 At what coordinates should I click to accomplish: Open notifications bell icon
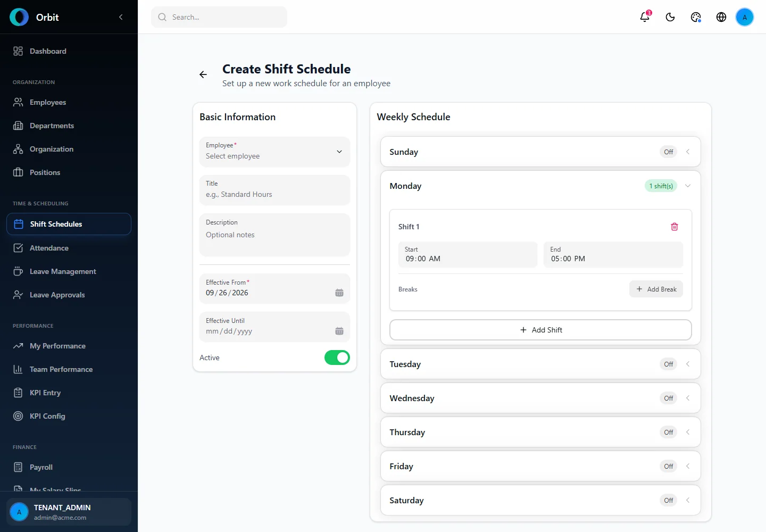645,17
